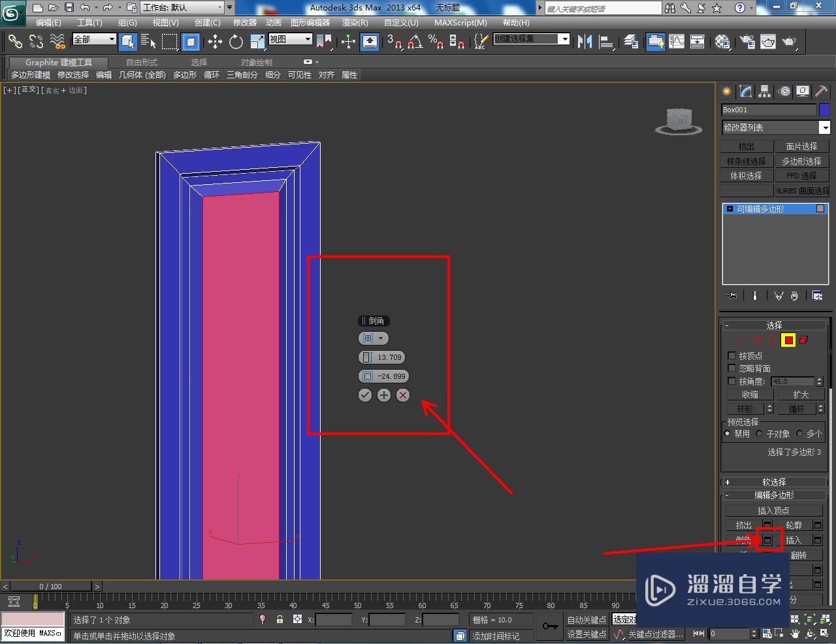Expand the 可编辑多边形 stack entry
Screen dimensions: 836x644
click(730, 209)
